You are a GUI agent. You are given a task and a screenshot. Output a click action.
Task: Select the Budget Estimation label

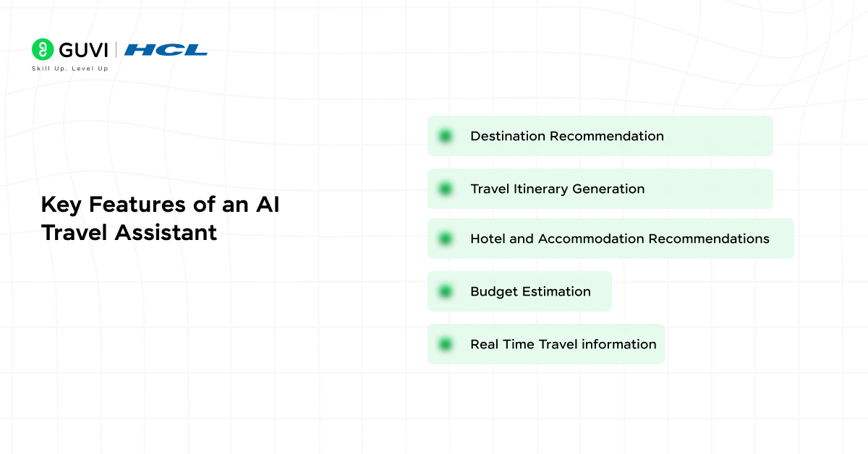[530, 291]
